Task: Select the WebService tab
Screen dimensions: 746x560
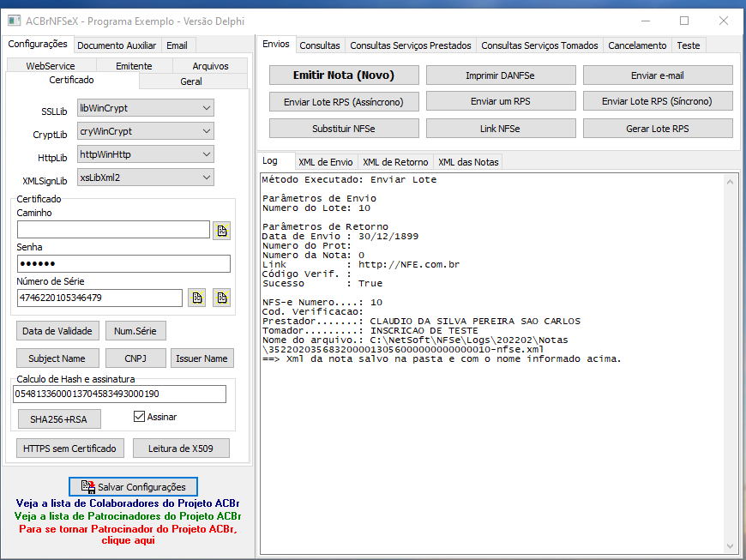Action: click(x=51, y=66)
